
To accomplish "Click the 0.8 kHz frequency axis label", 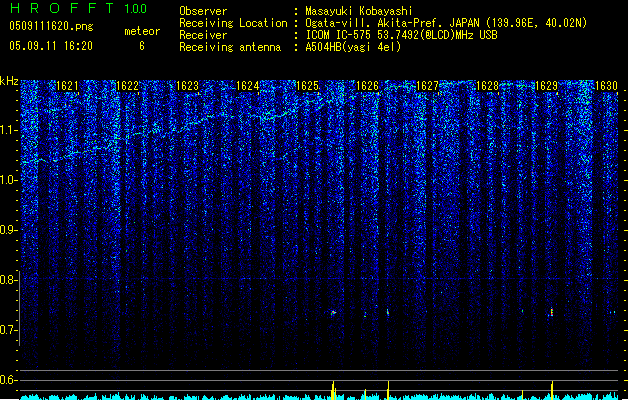I will click(x=8, y=280).
